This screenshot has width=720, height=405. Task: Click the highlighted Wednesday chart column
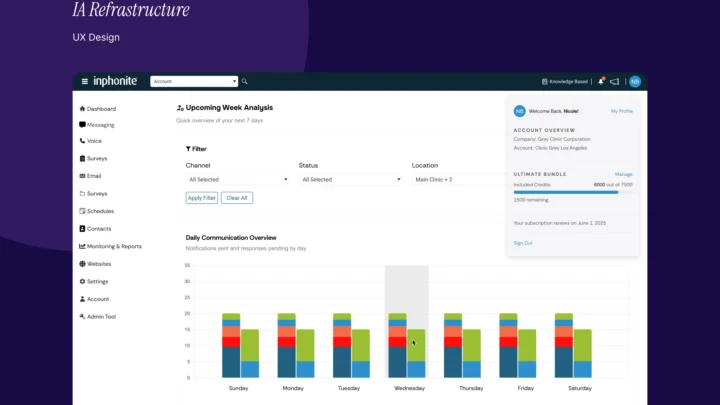pos(407,321)
